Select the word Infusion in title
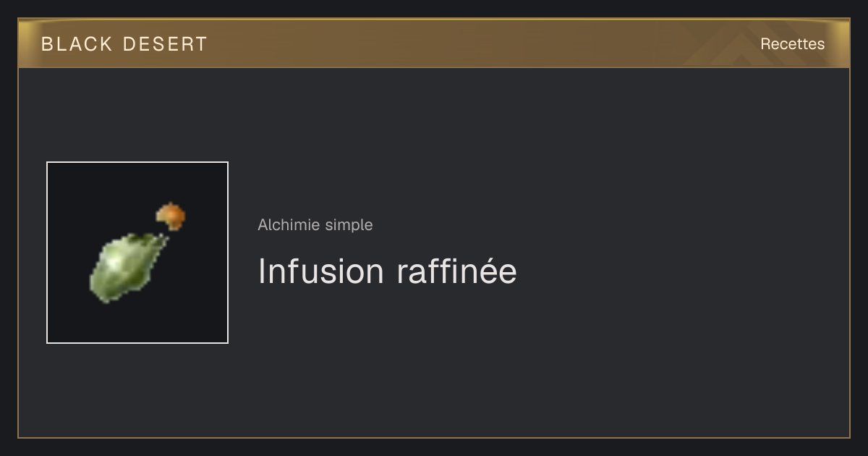 [321, 271]
